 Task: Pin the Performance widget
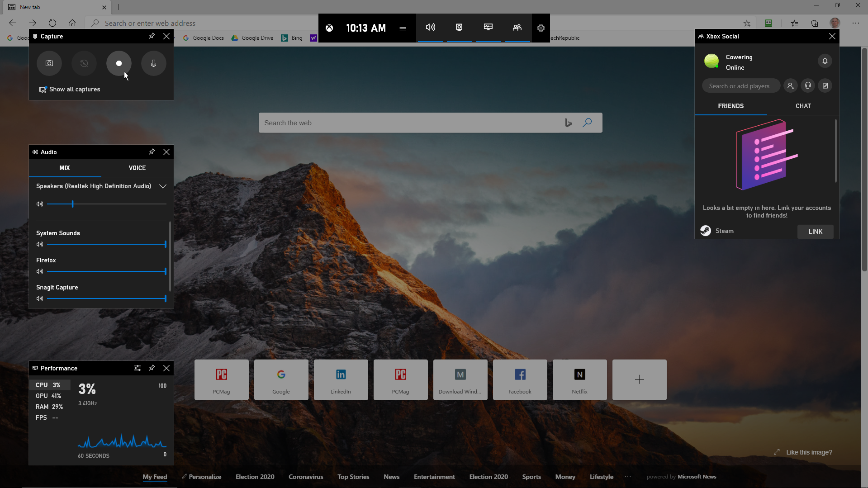[x=152, y=368]
